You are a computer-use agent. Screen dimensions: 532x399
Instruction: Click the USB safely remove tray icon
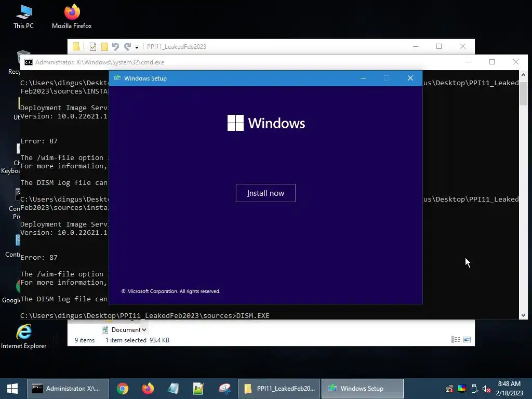click(x=475, y=389)
